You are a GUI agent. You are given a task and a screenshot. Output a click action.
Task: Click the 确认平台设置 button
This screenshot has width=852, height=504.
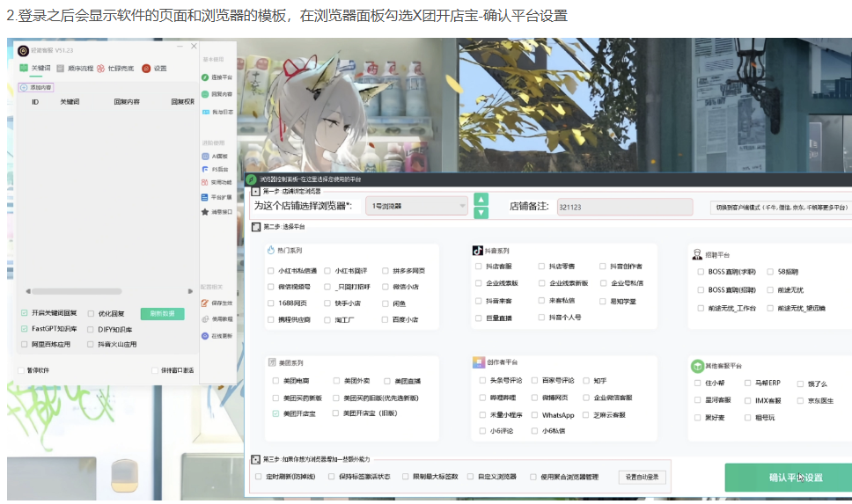[x=788, y=478]
